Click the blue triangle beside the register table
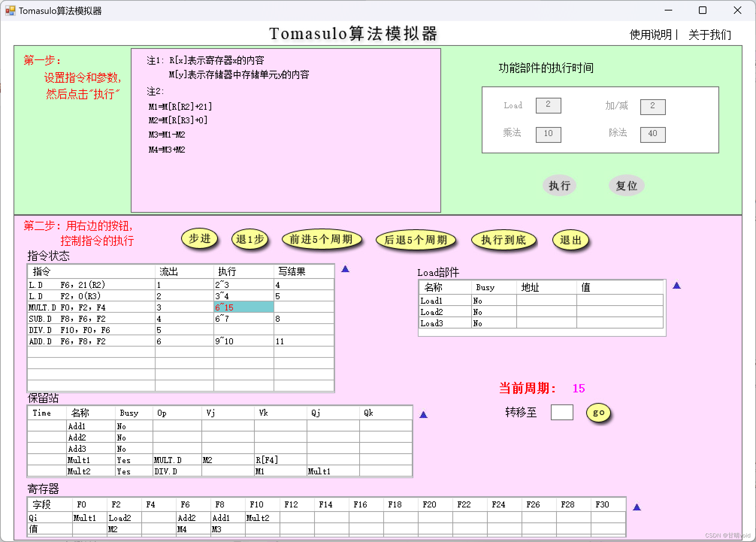This screenshot has width=756, height=542. 637,507
